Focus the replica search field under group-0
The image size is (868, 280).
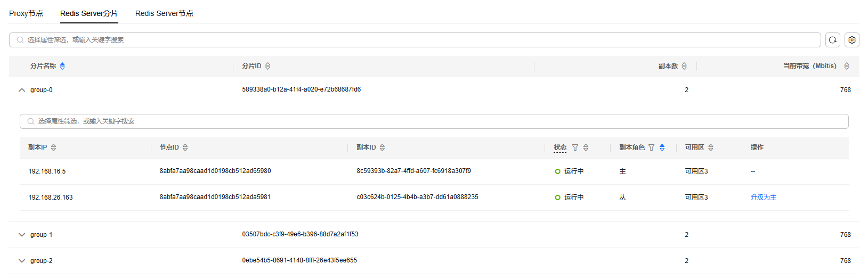coord(434,121)
